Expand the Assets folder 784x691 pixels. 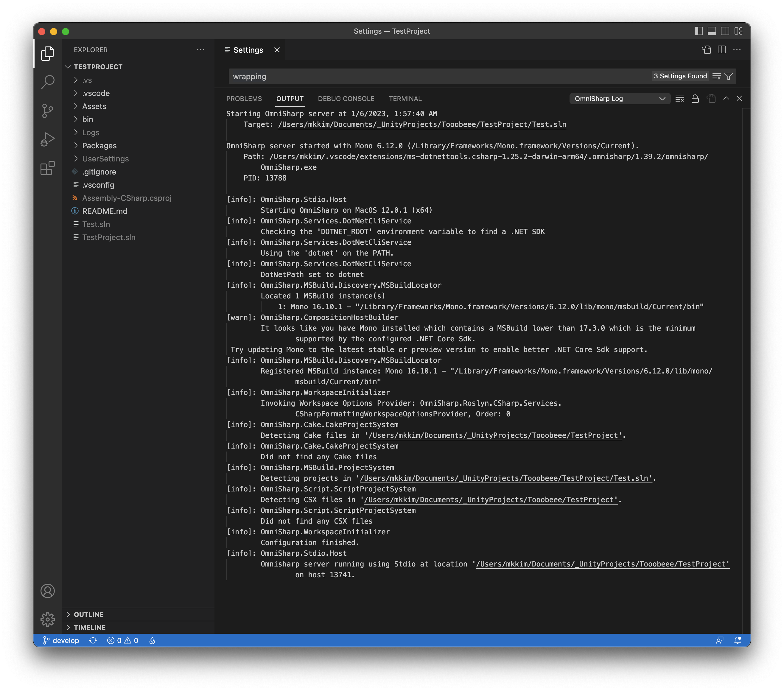pyautogui.click(x=94, y=106)
